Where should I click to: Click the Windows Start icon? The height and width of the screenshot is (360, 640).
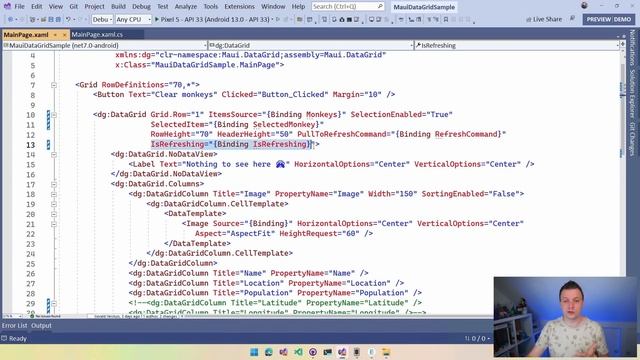(x=254, y=352)
